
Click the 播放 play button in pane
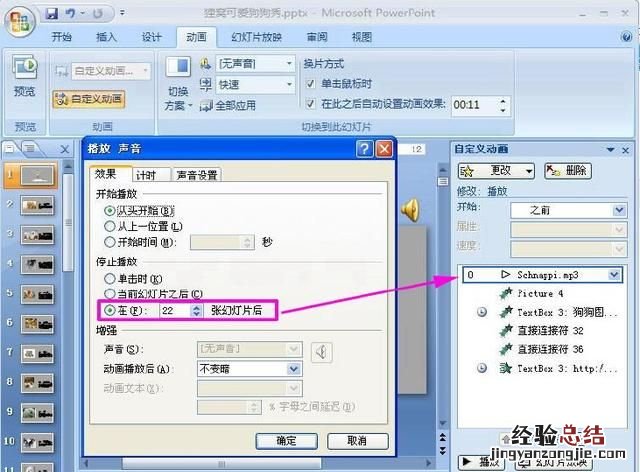(482, 462)
